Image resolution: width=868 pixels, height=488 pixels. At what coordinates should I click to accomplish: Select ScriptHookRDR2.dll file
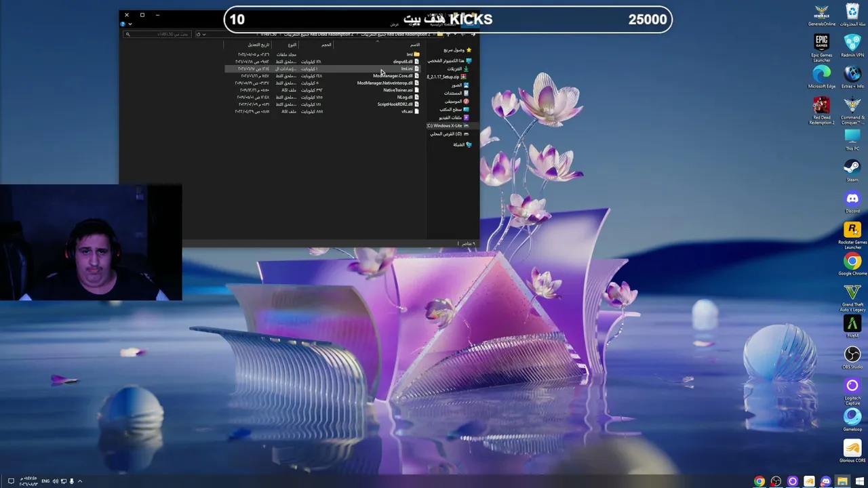click(x=322, y=104)
